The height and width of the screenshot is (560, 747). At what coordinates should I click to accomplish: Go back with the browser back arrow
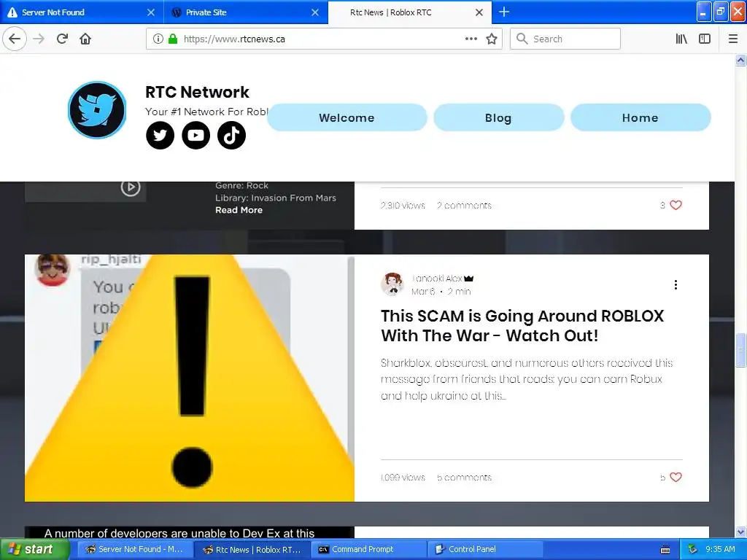point(15,39)
